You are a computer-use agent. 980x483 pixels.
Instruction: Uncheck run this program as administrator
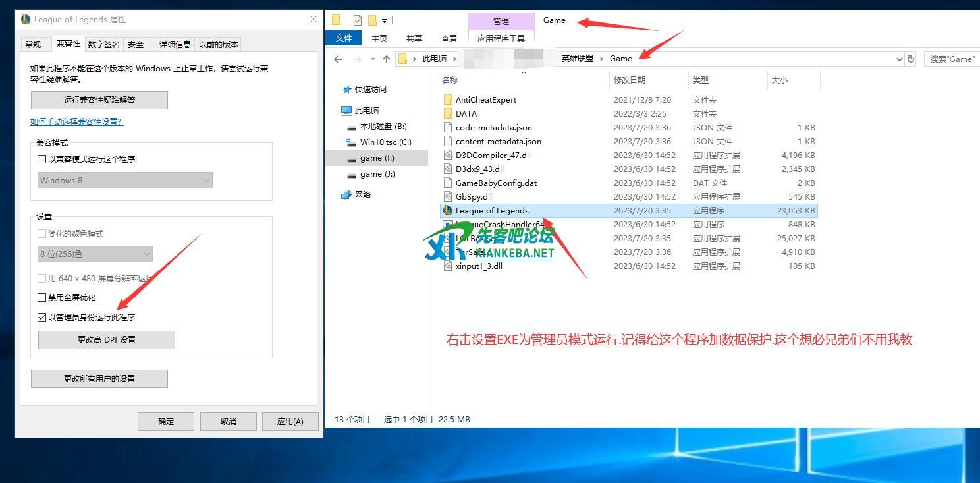[x=42, y=318]
